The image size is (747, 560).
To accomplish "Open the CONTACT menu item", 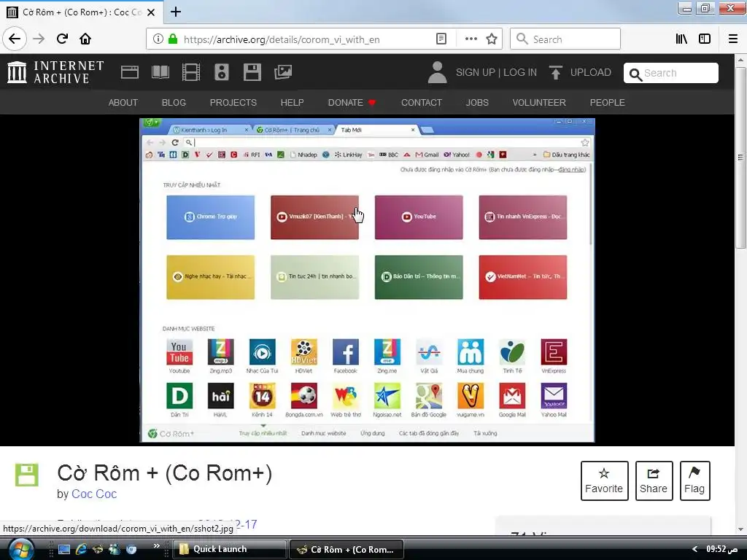I will pyautogui.click(x=422, y=102).
